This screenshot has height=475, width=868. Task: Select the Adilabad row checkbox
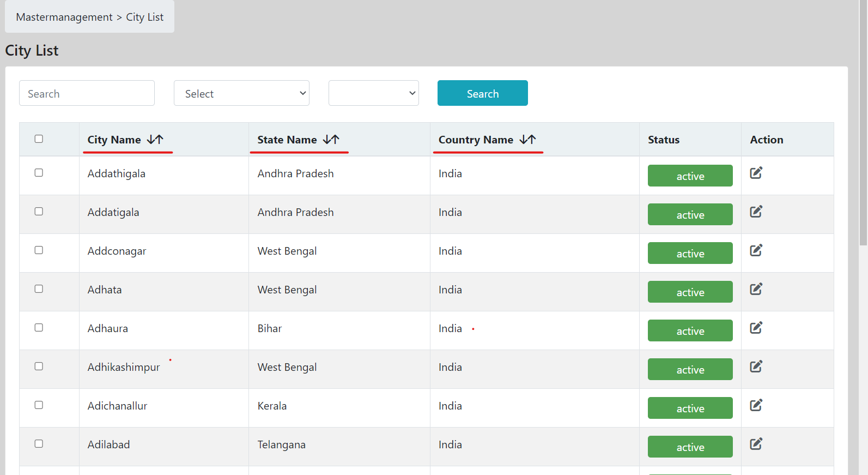pyautogui.click(x=39, y=444)
